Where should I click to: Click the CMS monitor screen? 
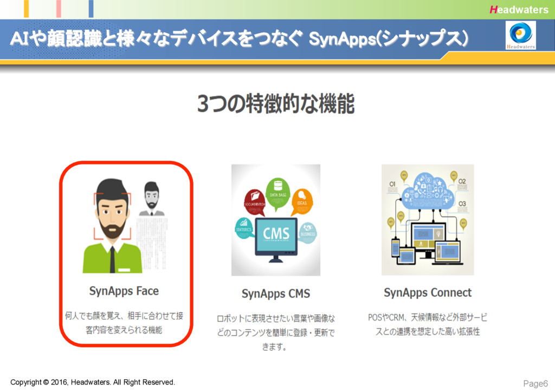point(276,234)
